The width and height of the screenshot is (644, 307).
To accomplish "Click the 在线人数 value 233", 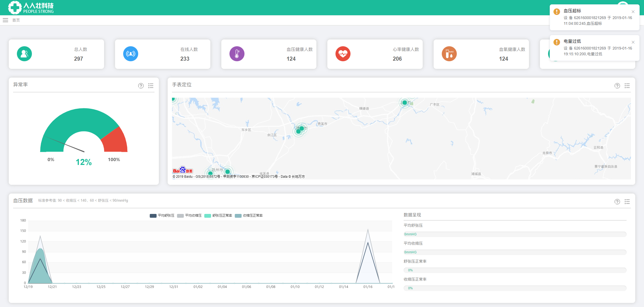I will click(x=185, y=59).
